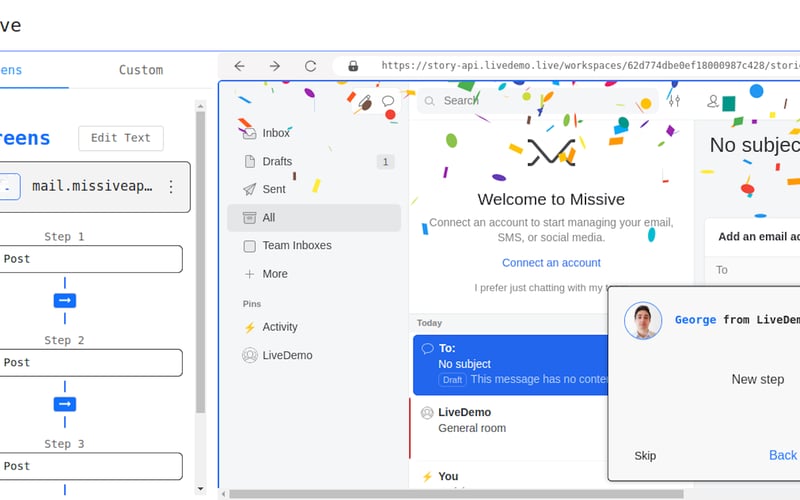Click Back in the tour popup
This screenshot has height=500, width=800.
coord(783,455)
